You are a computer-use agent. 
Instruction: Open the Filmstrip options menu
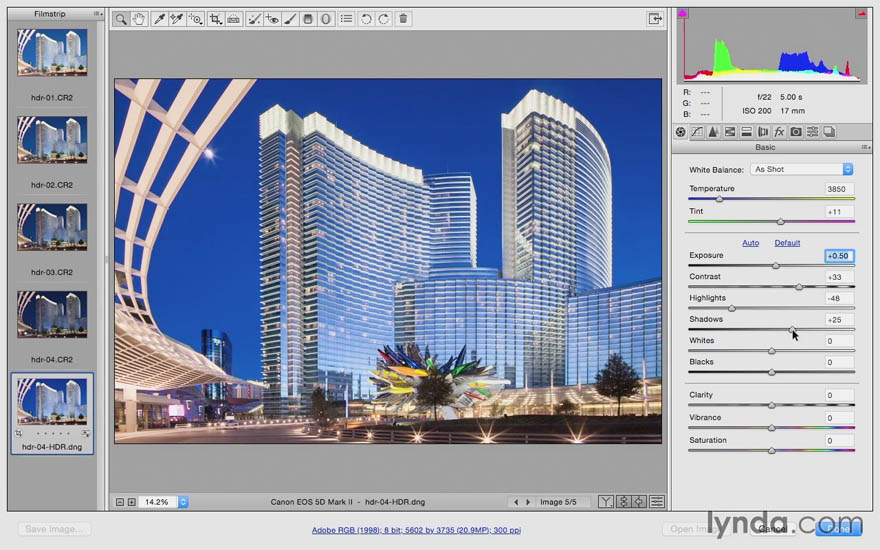97,13
